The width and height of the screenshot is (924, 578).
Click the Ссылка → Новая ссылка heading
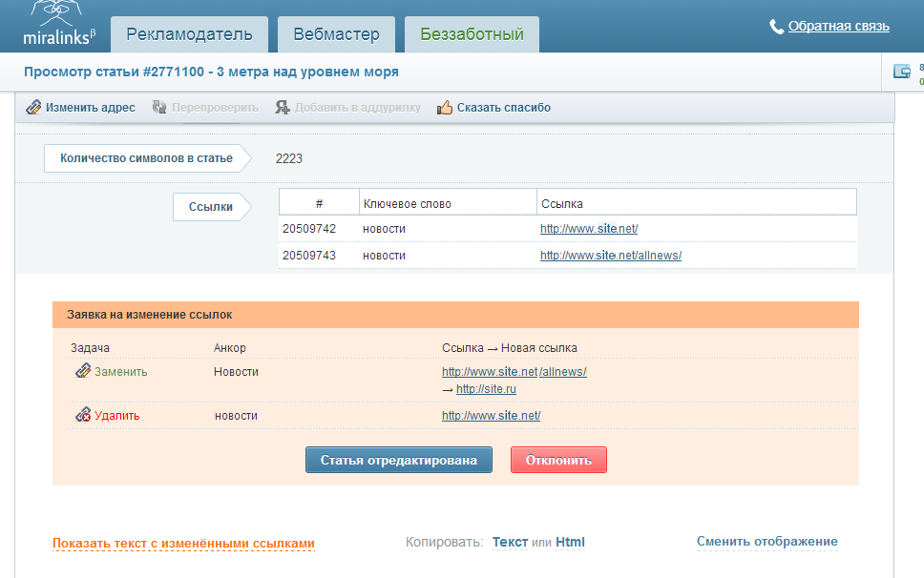[x=509, y=348]
